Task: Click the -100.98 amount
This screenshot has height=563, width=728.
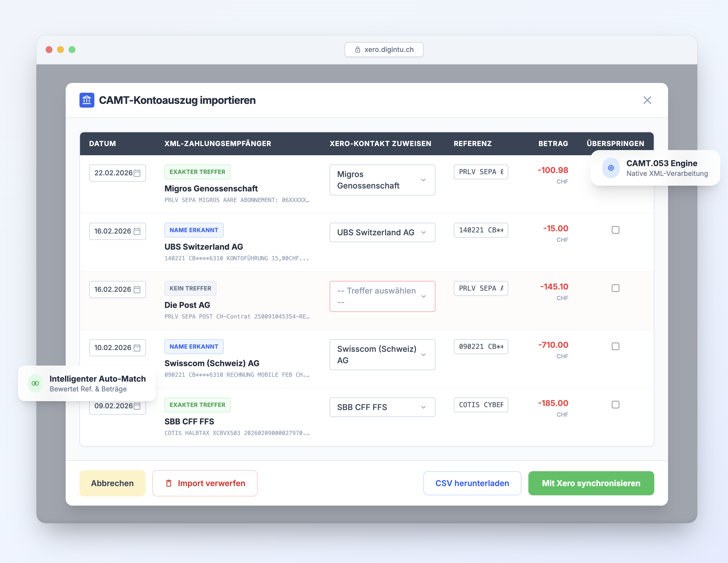Action: pyautogui.click(x=553, y=170)
